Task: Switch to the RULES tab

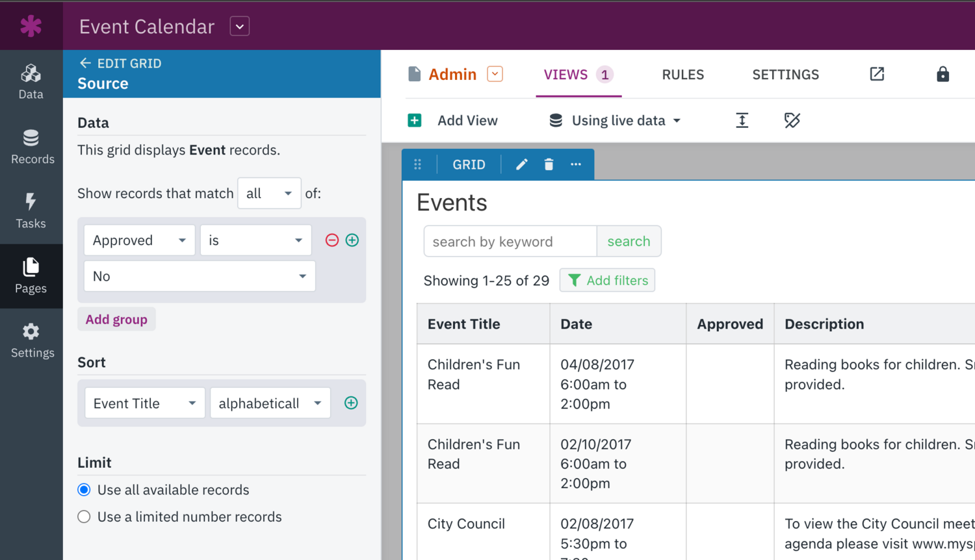Action: [682, 74]
